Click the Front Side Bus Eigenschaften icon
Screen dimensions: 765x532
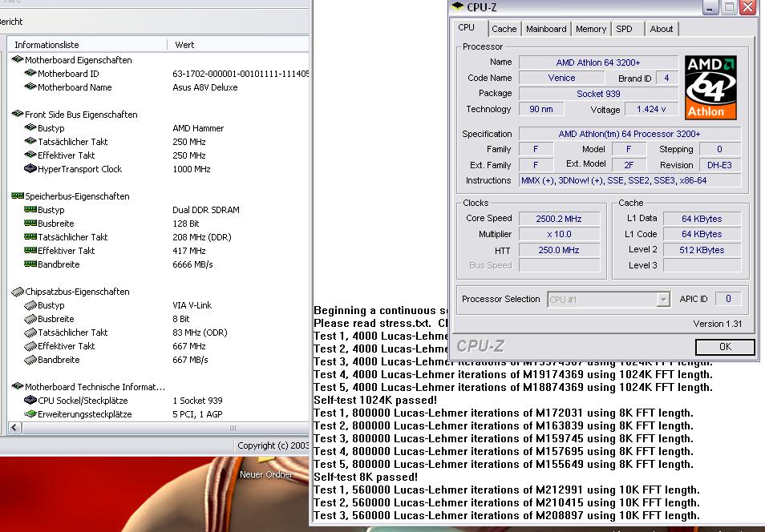coord(18,114)
